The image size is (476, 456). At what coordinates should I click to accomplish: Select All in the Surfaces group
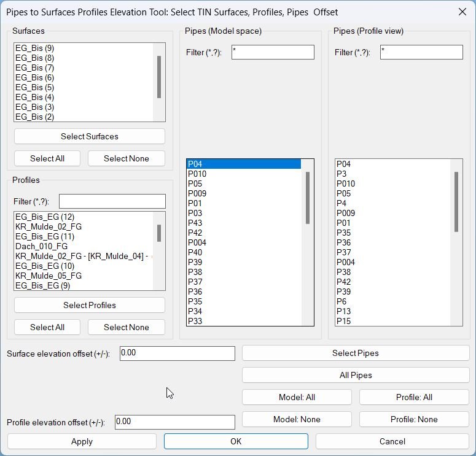[47, 158]
